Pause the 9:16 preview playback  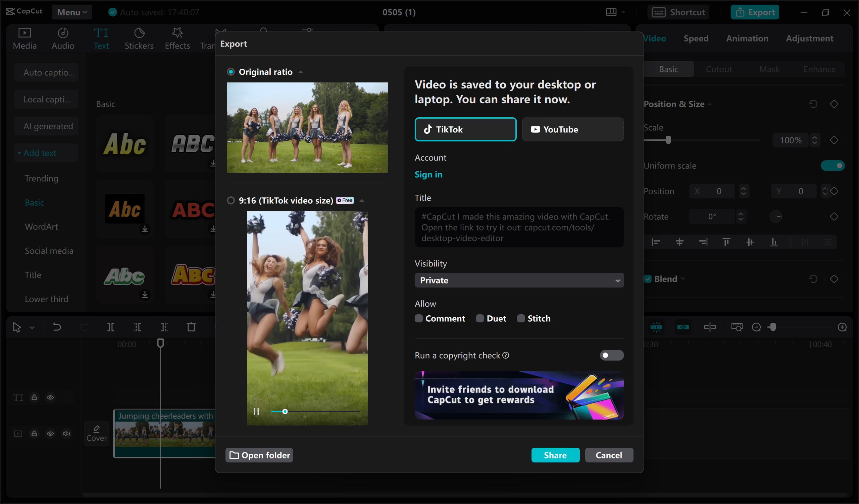[x=256, y=412]
